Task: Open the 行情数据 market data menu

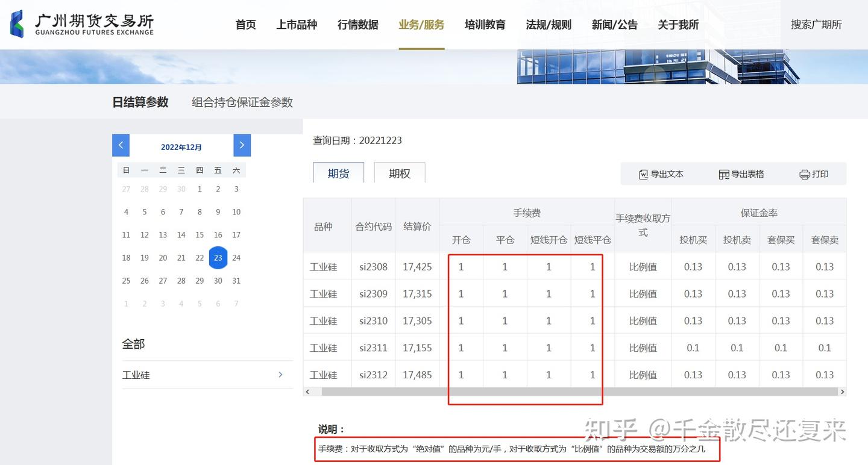Action: 357,25
